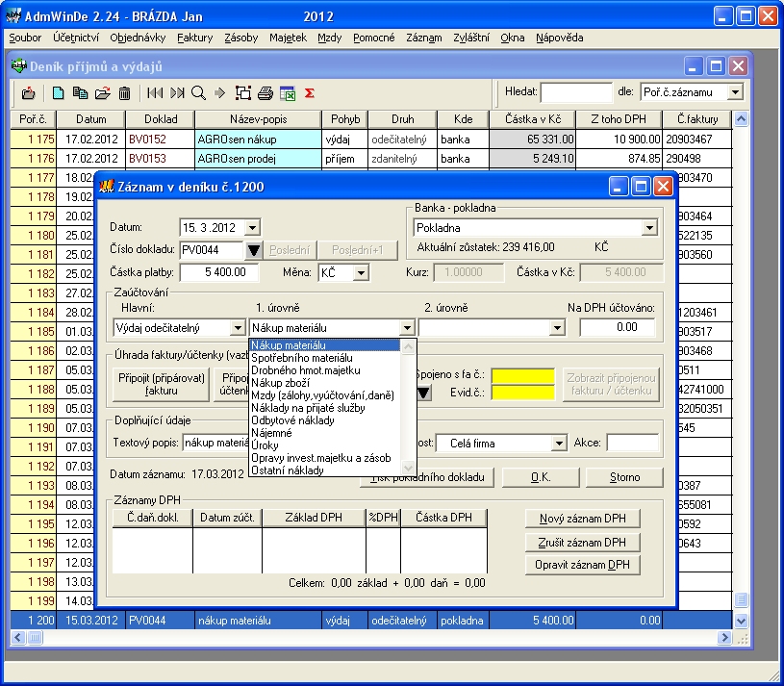The image size is (784, 686).
Task: Click the O.K. button
Action: [541, 477]
